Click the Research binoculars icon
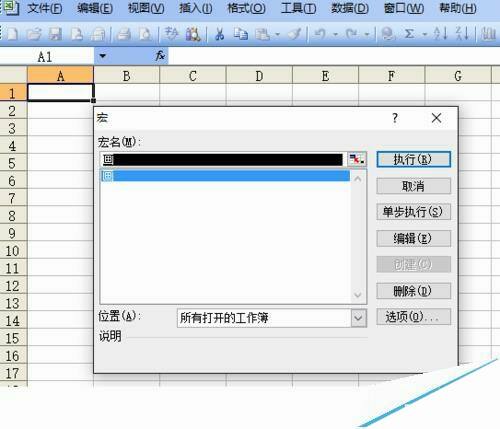 coord(193,34)
